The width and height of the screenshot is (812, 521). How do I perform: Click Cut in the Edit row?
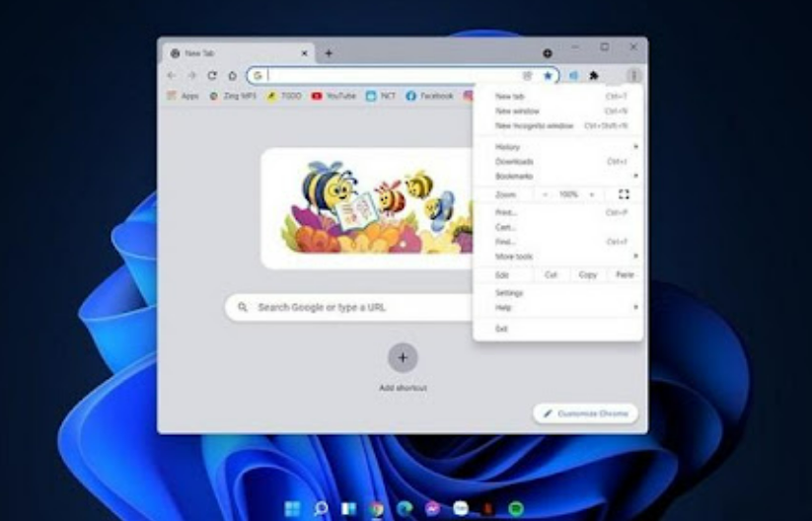tap(551, 275)
